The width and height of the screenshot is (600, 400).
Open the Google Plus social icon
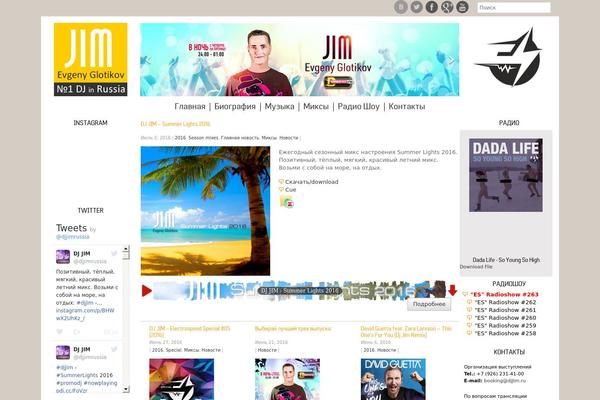click(x=447, y=7)
